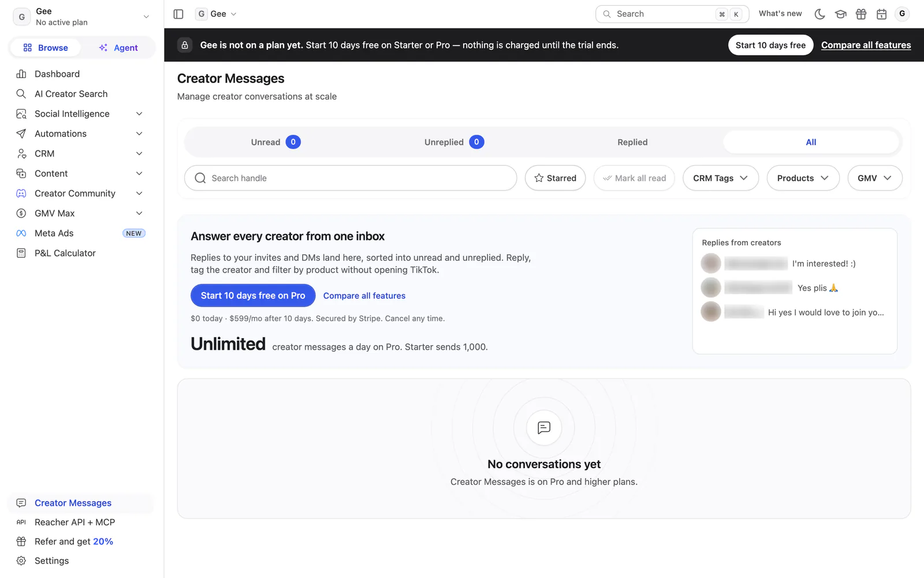This screenshot has width=924, height=578.
Task: Select the Unread tab
Action: coord(275,142)
